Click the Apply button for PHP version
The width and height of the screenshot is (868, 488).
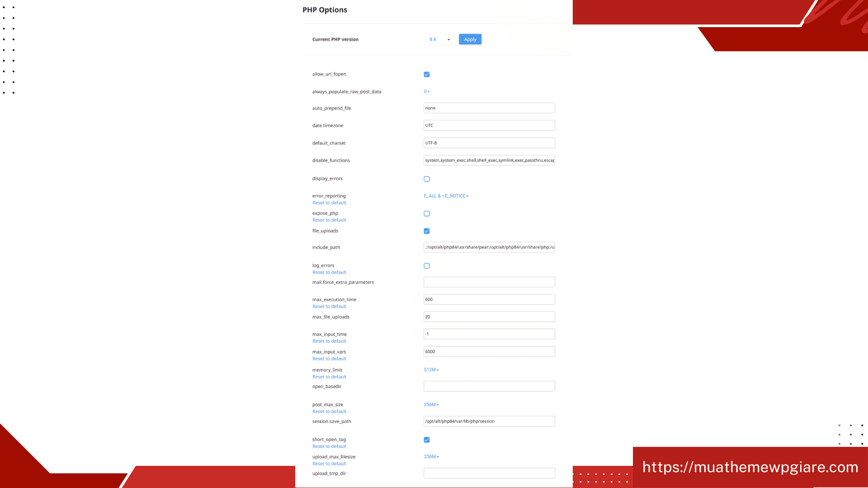[x=470, y=39]
